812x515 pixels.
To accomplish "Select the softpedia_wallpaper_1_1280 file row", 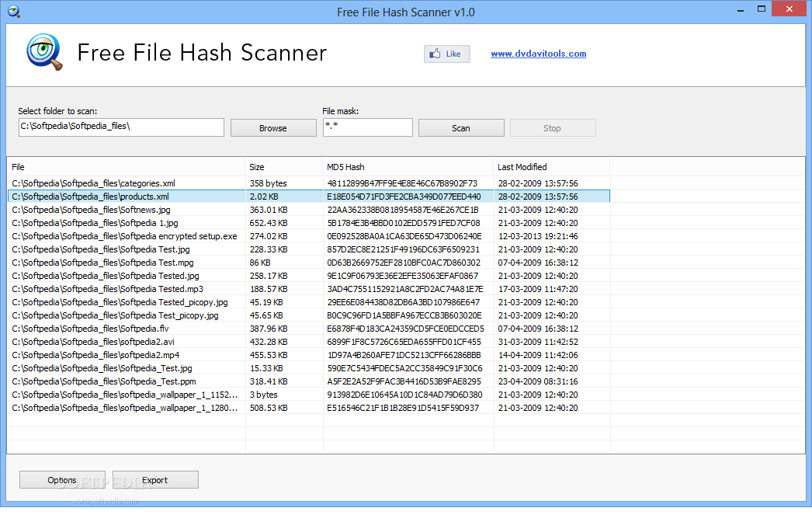I will [x=309, y=408].
